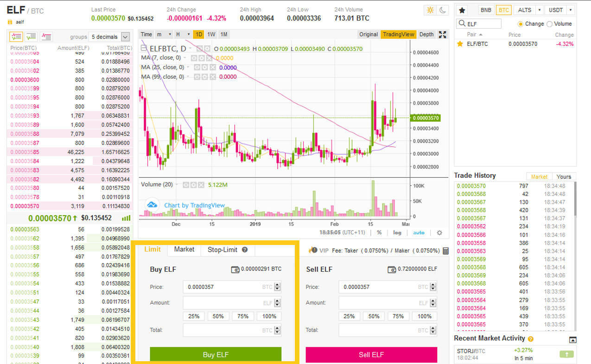Switch to dark theme with the moon icon

(443, 10)
